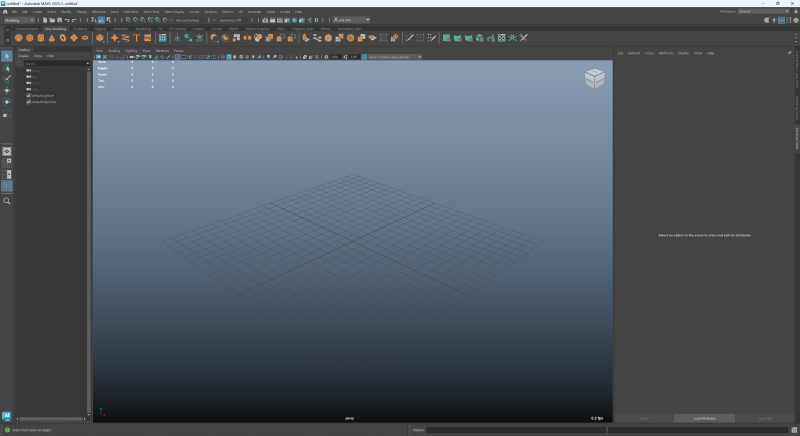Click the New Scene icon
This screenshot has height=436, width=800.
[x=45, y=20]
